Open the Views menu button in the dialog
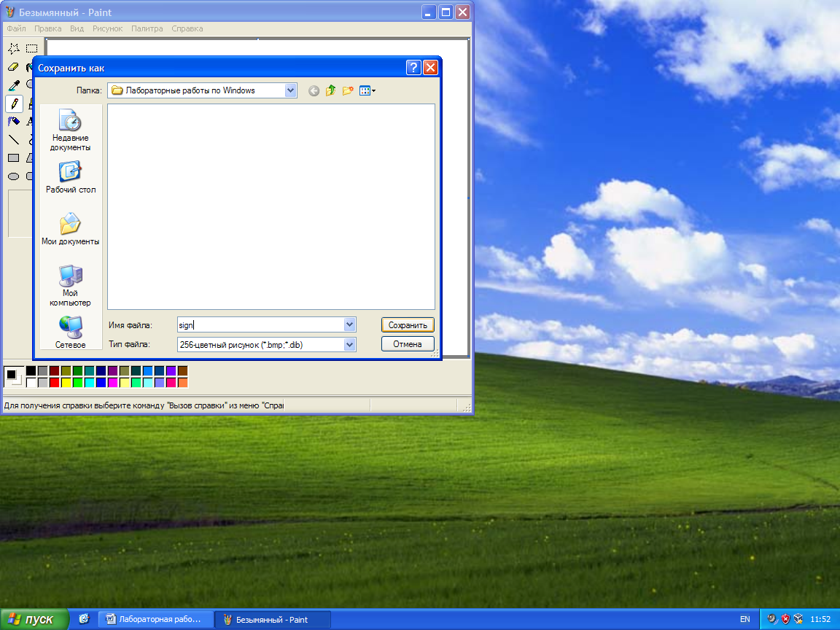840x630 pixels. pos(367,90)
